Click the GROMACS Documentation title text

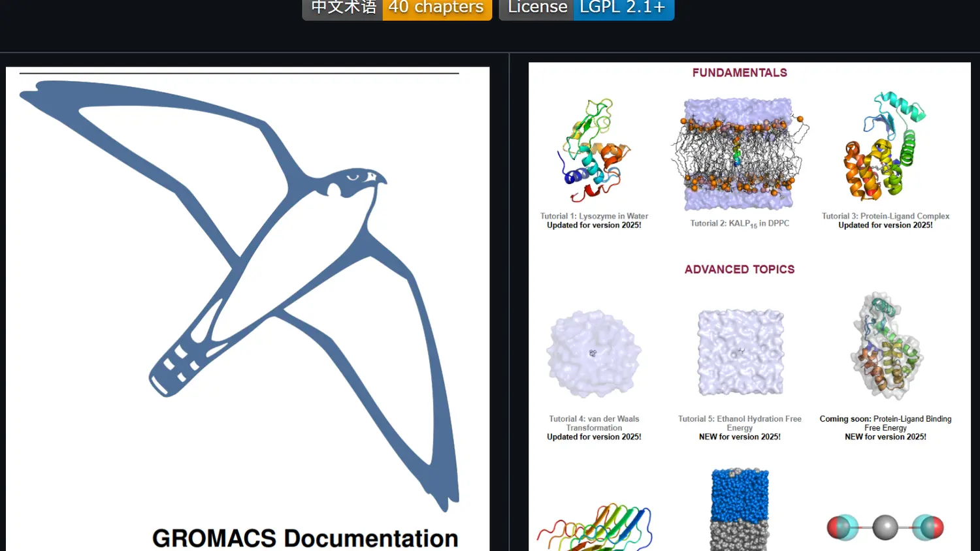tap(305, 538)
